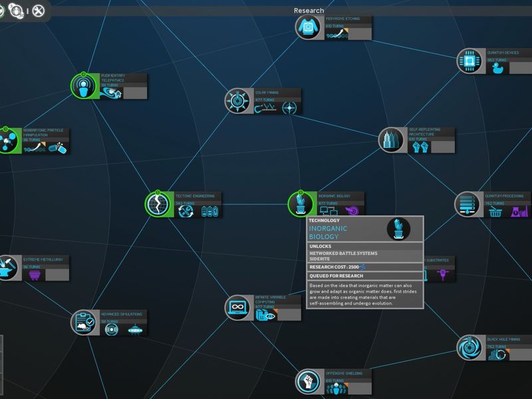Click the Research title at the top
The image size is (532, 399).
309,11
